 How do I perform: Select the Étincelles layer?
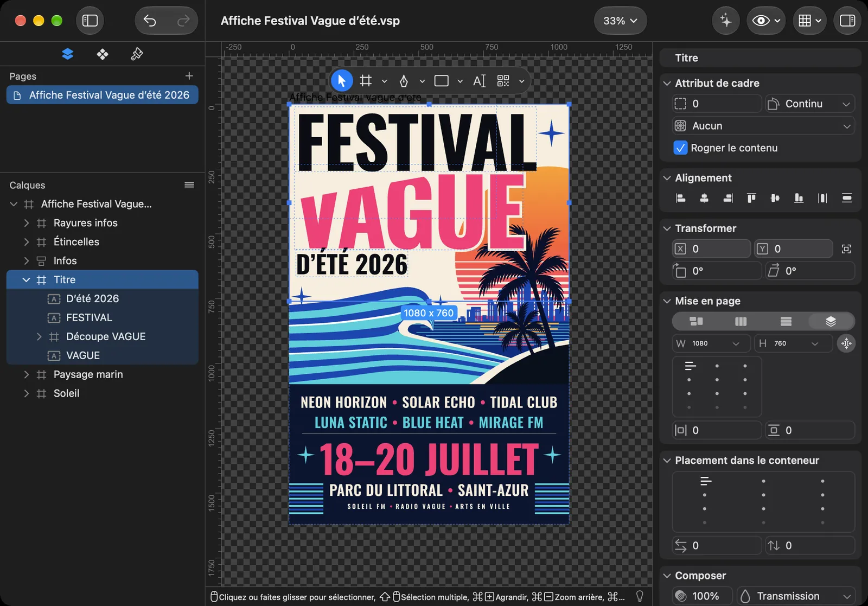pos(103,242)
